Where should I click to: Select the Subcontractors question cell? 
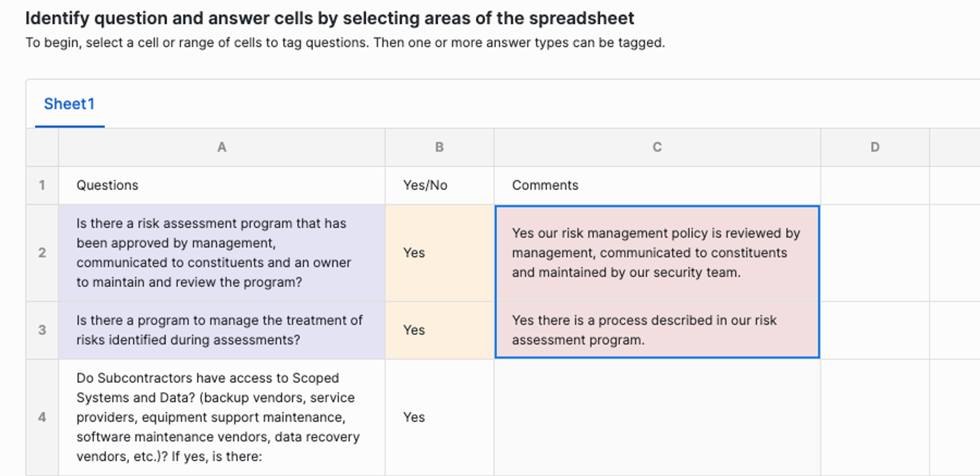221,417
